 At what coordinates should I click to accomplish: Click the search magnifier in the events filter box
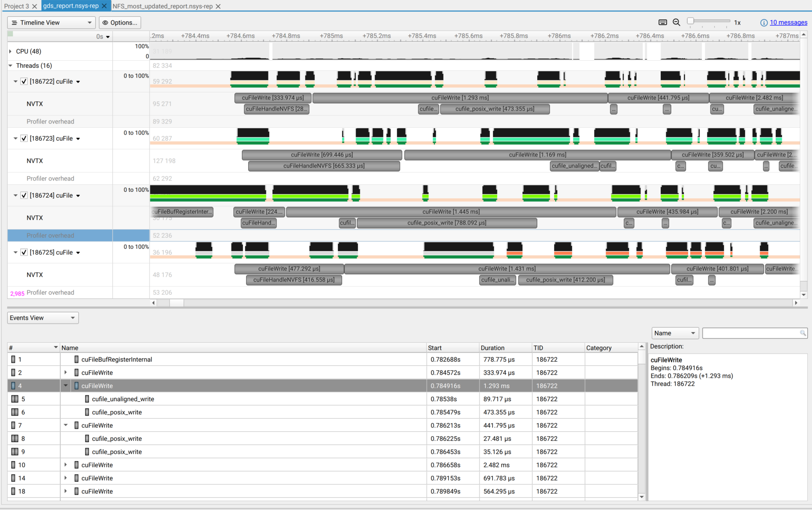point(803,333)
